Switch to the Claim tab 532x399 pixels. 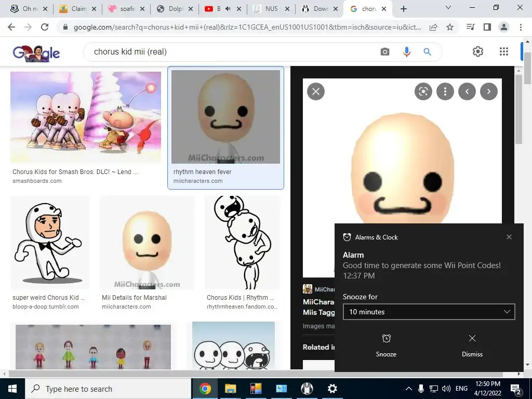coord(78,9)
